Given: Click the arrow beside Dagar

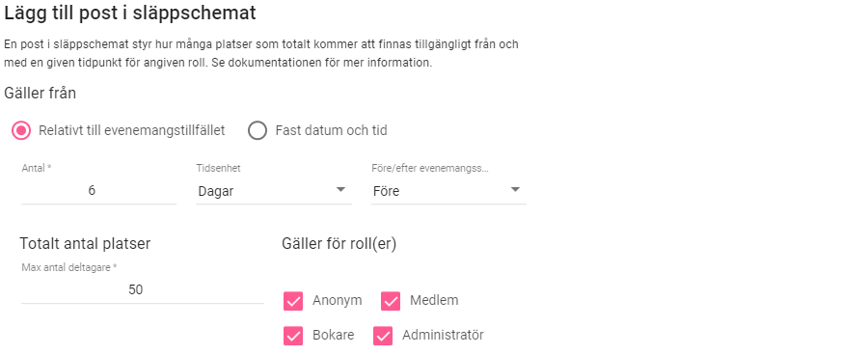Looking at the screenshot, I should tap(341, 190).
